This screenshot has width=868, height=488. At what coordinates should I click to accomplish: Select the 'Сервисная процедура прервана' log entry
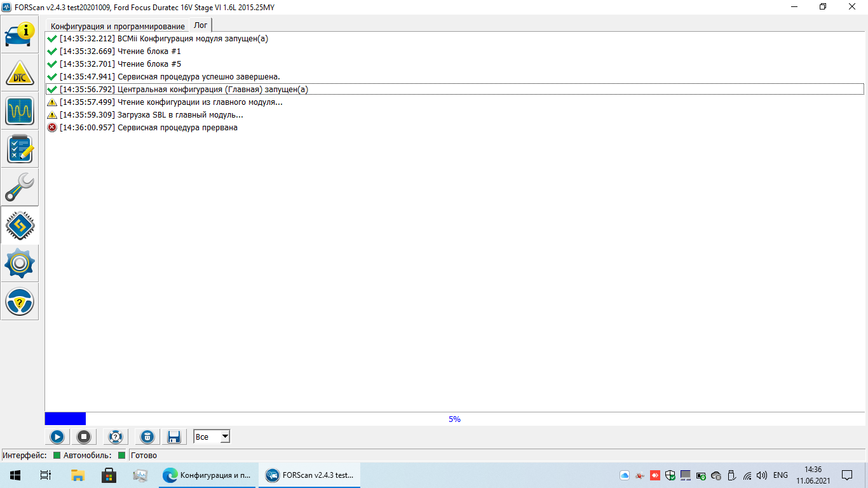click(x=177, y=128)
